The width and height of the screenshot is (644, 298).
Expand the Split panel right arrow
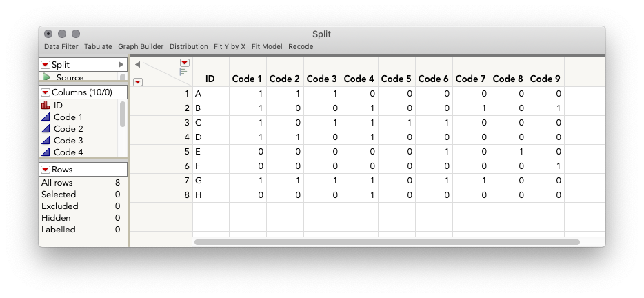(x=121, y=65)
